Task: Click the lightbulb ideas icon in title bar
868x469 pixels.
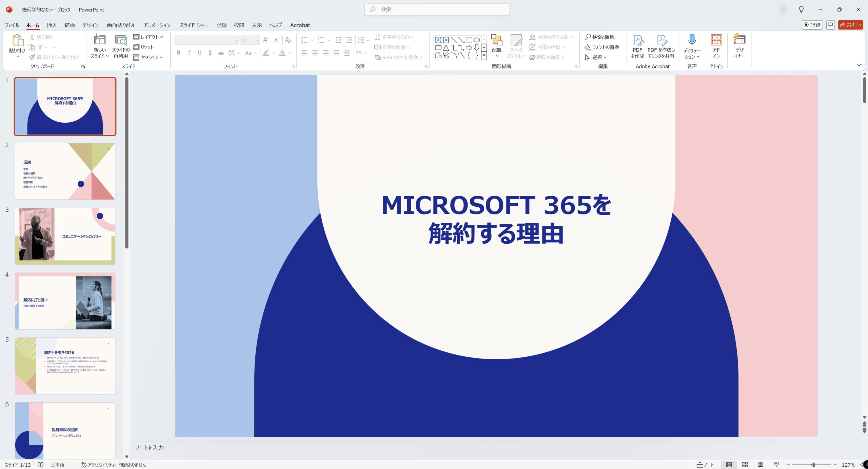Action: click(x=801, y=9)
